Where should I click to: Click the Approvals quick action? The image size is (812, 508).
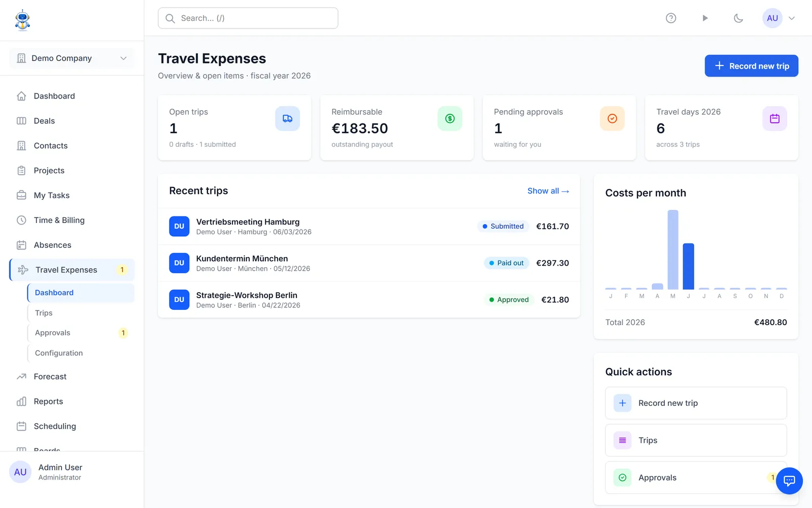(696, 478)
